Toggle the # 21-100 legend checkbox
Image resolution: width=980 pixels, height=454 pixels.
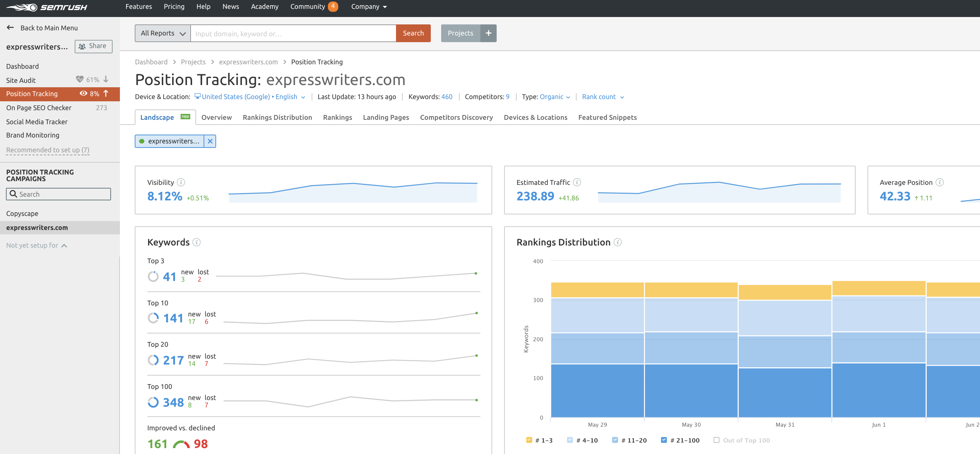pos(664,440)
